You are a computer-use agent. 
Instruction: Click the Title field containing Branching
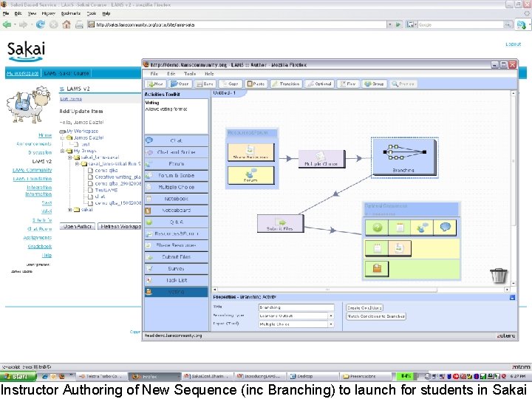click(x=296, y=307)
